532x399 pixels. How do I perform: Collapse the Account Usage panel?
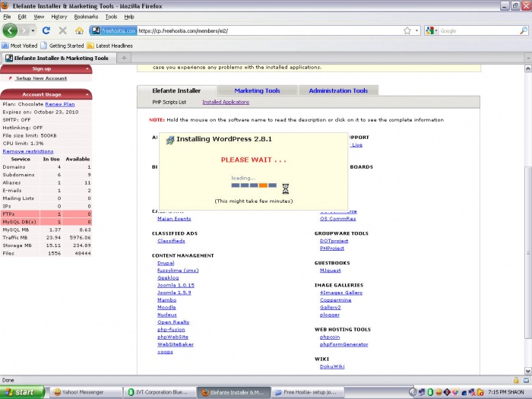pyautogui.click(x=88, y=95)
